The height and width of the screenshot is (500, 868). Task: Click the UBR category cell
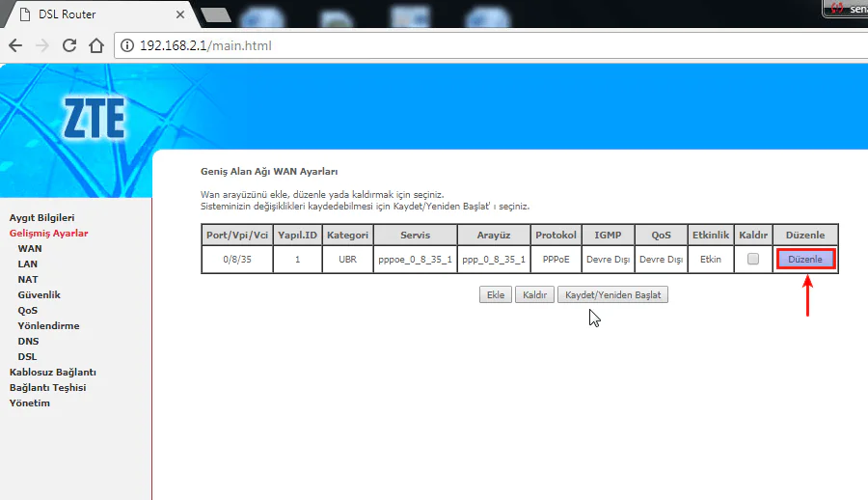click(x=347, y=260)
